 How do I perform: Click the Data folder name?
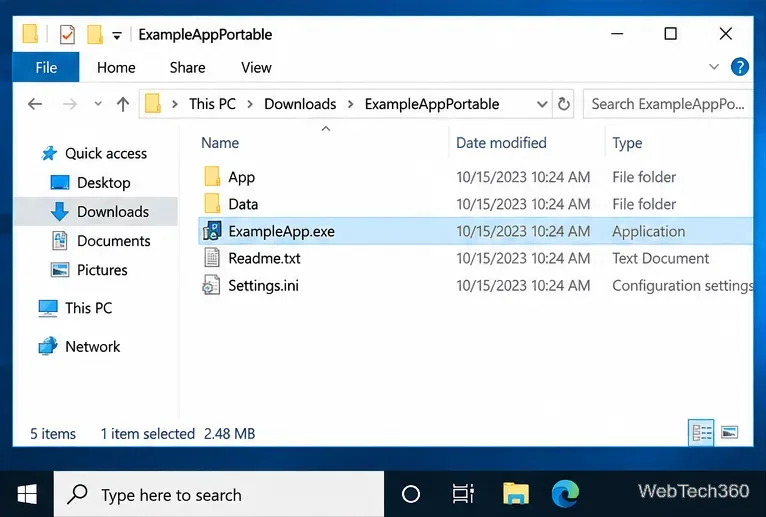pyautogui.click(x=243, y=204)
